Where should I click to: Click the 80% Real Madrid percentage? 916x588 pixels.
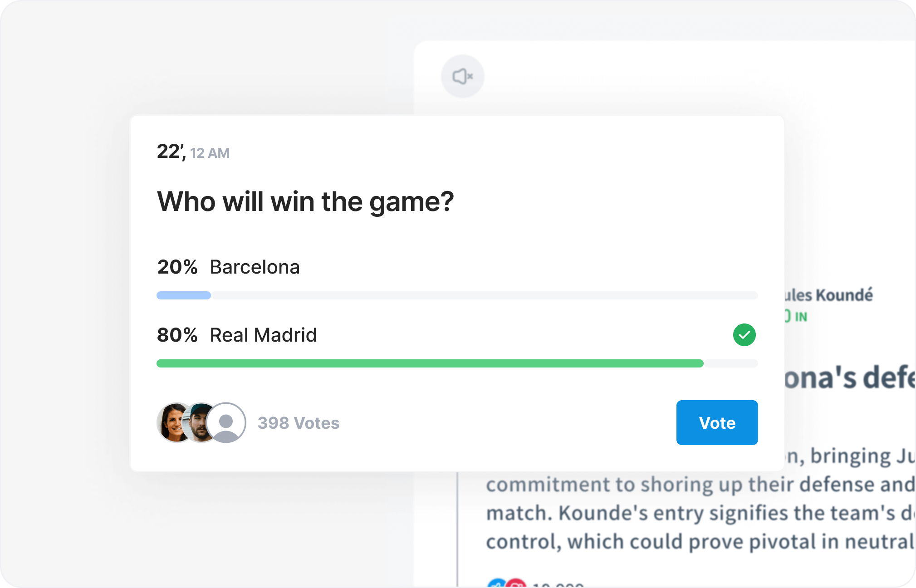pyautogui.click(x=177, y=335)
